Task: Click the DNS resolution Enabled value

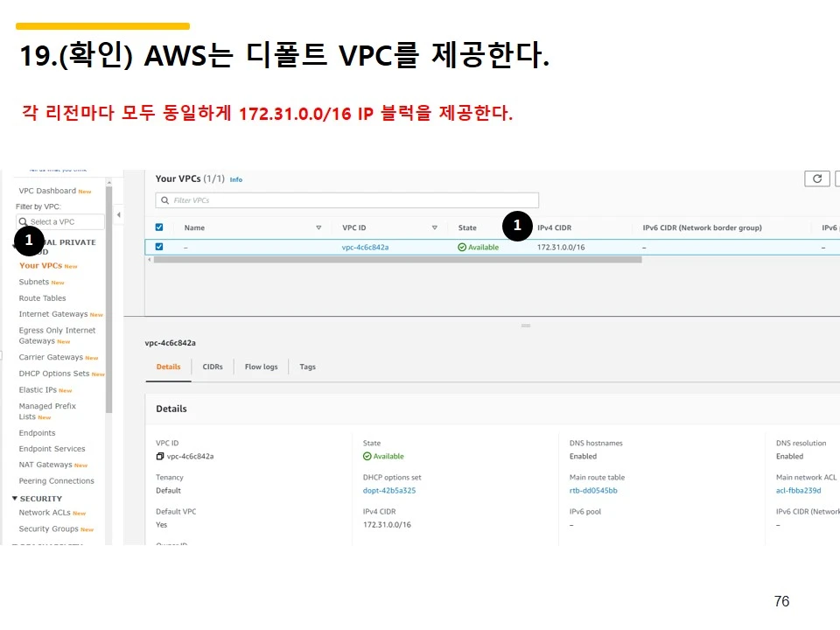Action: [x=789, y=457]
